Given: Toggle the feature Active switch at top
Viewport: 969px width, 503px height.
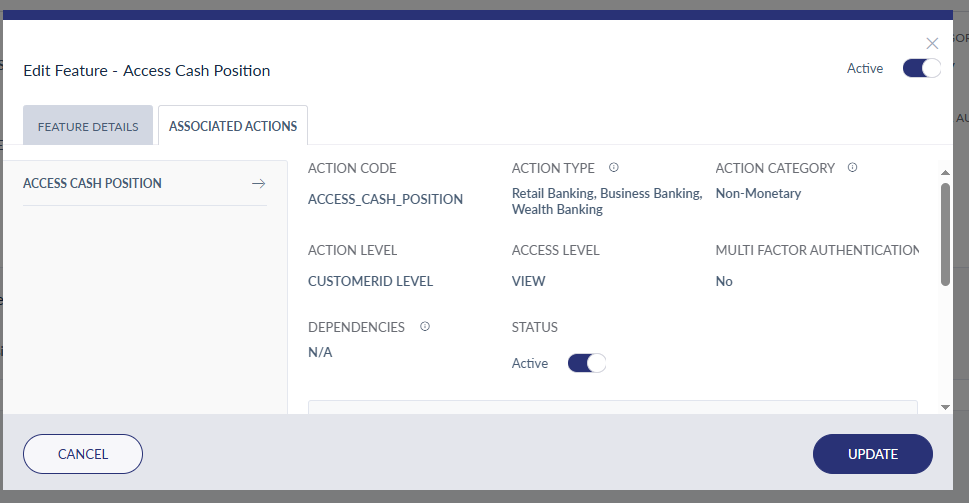Looking at the screenshot, I should click(x=921, y=68).
